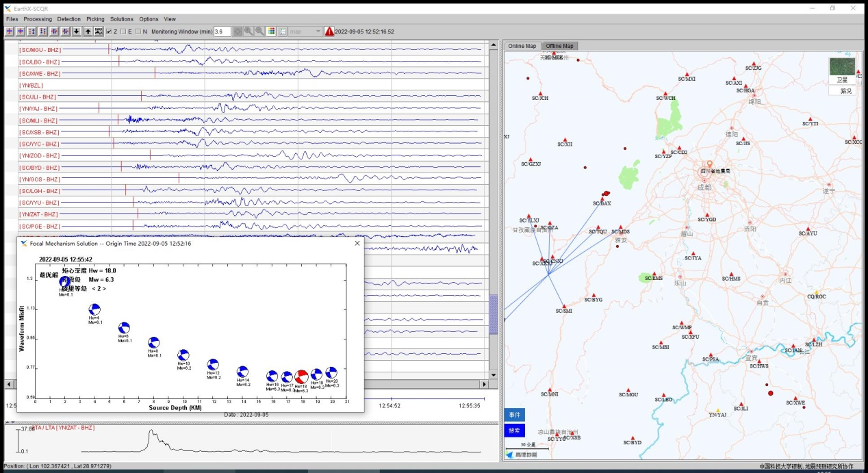Click the up arrow toolbar icon
868x473 pixels.
click(88, 31)
